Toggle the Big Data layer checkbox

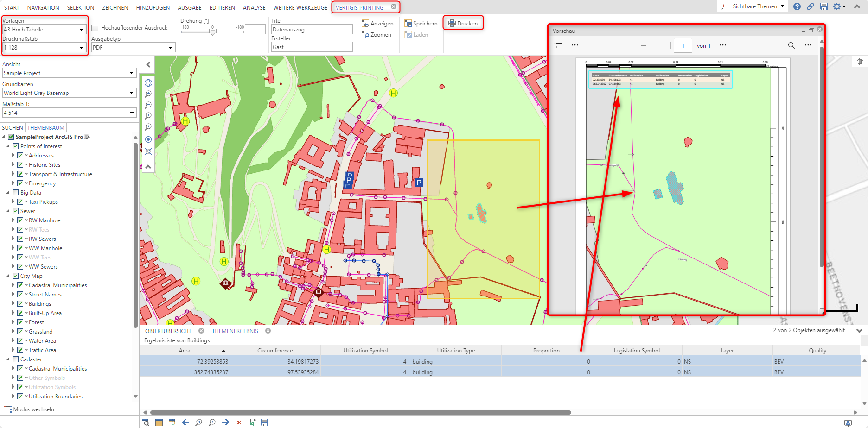(x=16, y=193)
